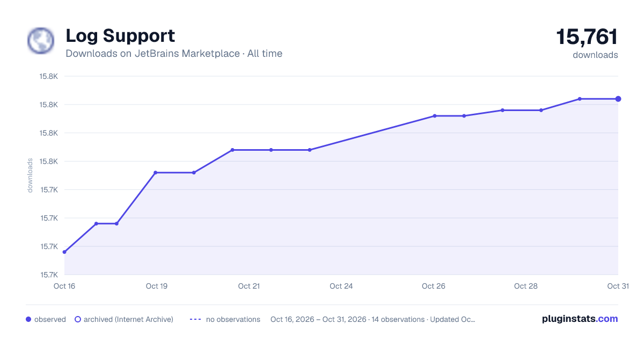
Task: Click the Log Support title
Action: (120, 36)
